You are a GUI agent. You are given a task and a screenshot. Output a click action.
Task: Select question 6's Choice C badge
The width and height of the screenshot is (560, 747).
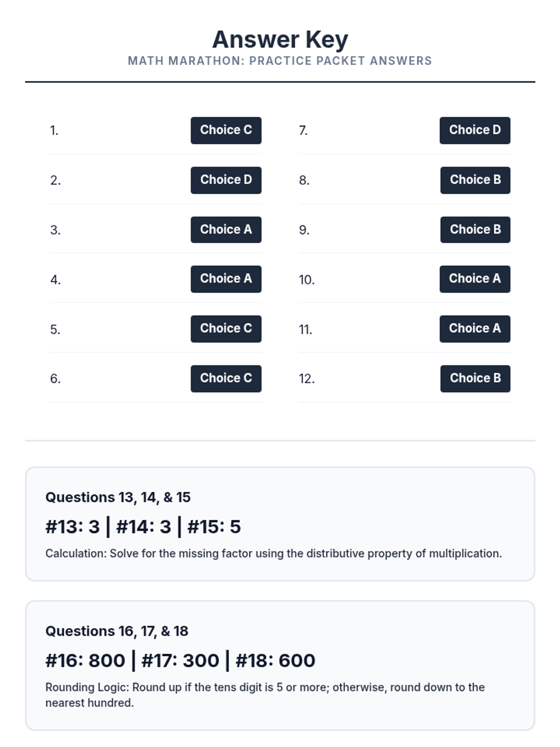226,378
